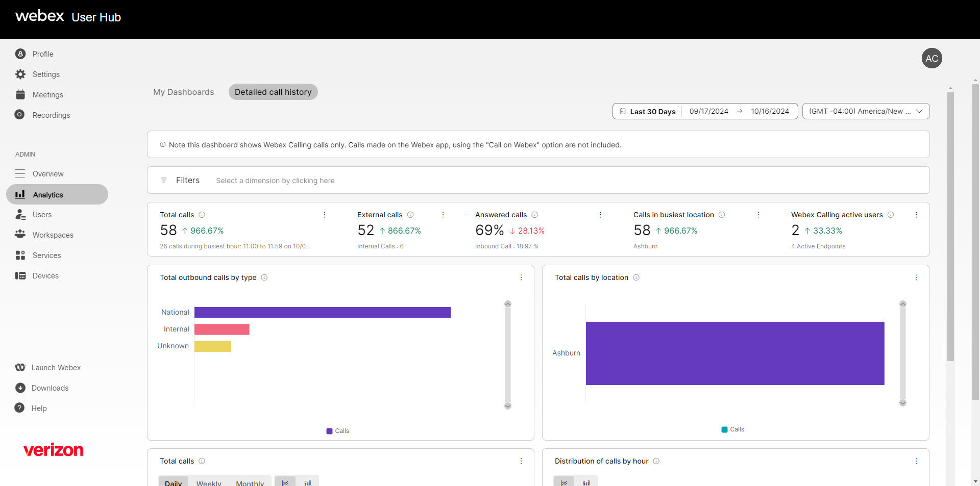Switch Distribution by hour chart to line view
Image resolution: width=980 pixels, height=486 pixels.
coord(564,482)
